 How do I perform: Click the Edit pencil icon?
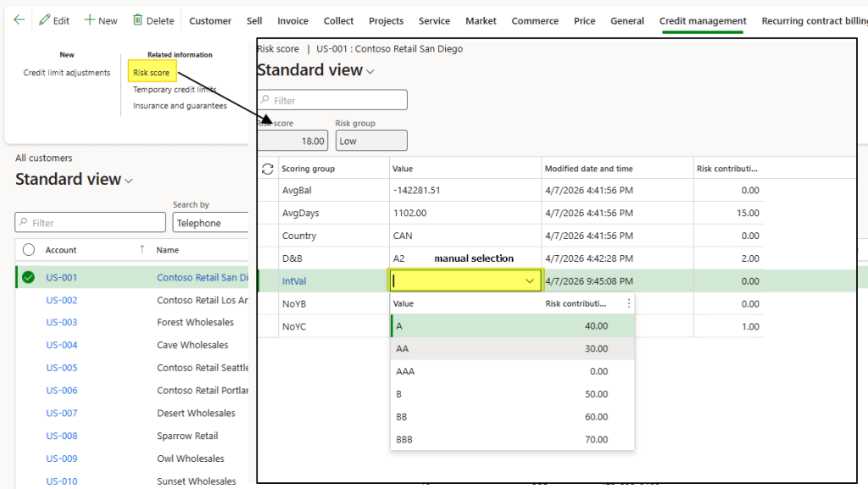pyautogui.click(x=44, y=20)
